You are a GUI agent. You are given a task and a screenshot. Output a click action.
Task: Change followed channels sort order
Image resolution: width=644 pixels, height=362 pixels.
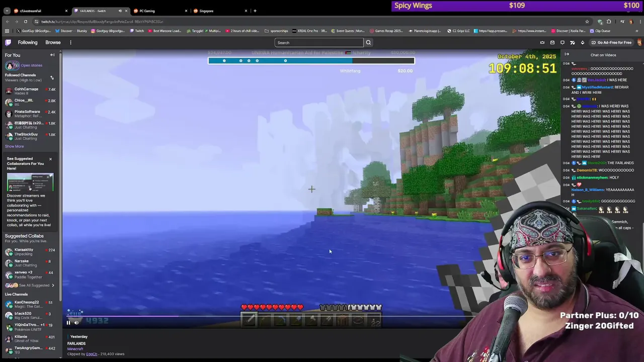click(x=52, y=77)
